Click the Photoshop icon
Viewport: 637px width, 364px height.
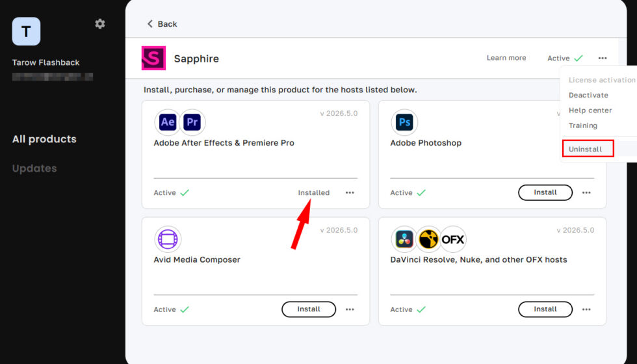point(404,122)
